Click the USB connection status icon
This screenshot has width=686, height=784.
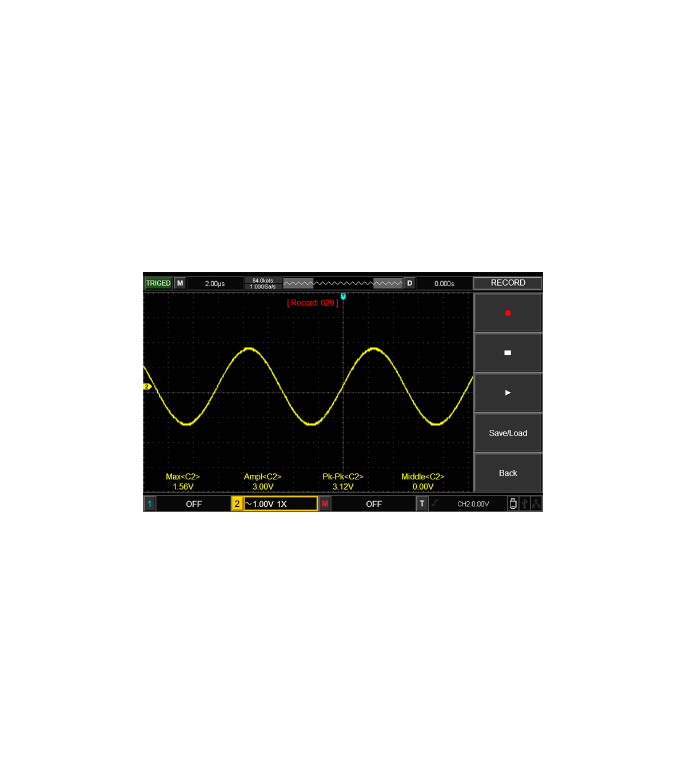pos(524,503)
